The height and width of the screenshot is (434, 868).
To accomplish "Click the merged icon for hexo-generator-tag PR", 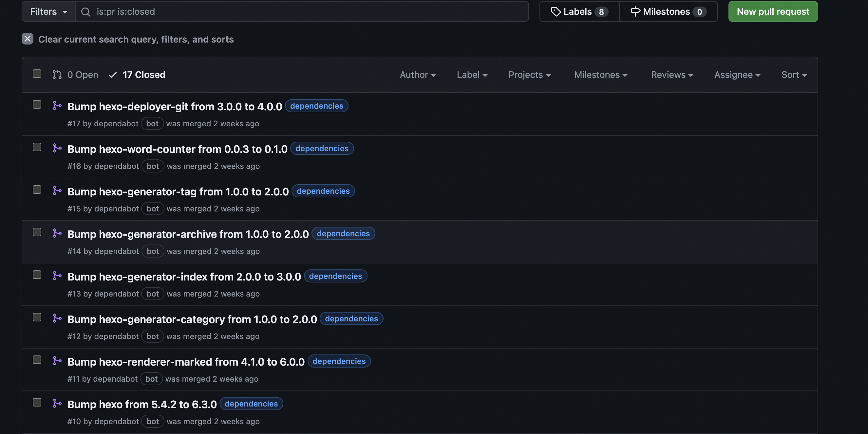I will click(57, 190).
